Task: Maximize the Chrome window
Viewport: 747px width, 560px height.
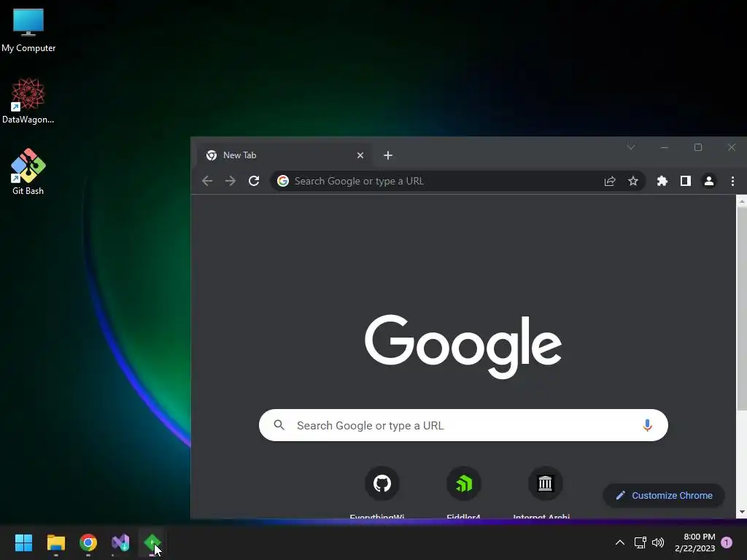Action: 698,147
